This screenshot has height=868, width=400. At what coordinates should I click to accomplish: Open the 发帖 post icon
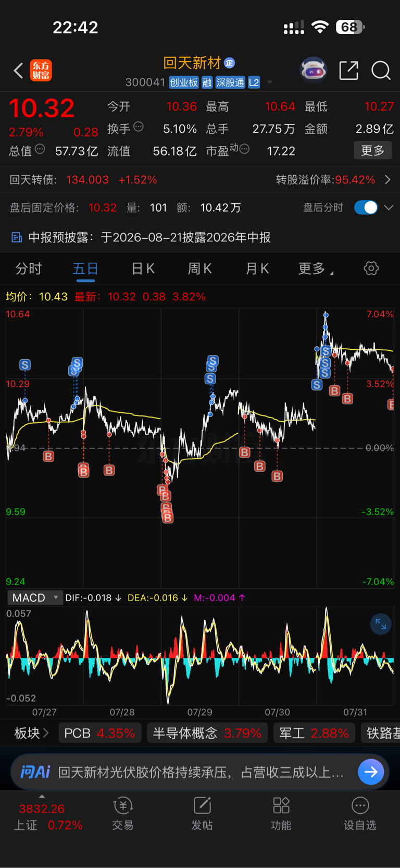click(x=202, y=806)
